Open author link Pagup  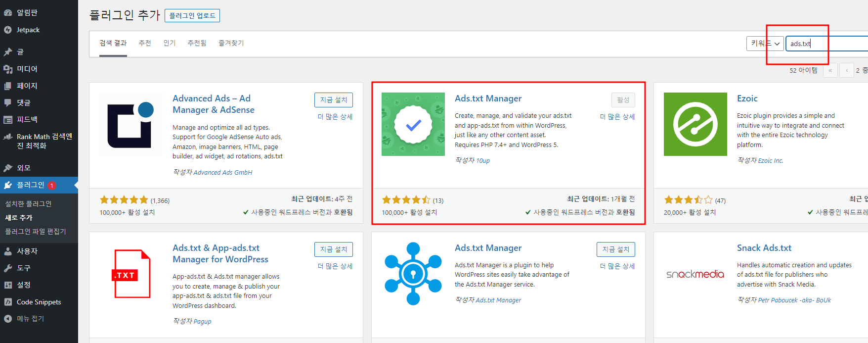pyautogui.click(x=202, y=322)
